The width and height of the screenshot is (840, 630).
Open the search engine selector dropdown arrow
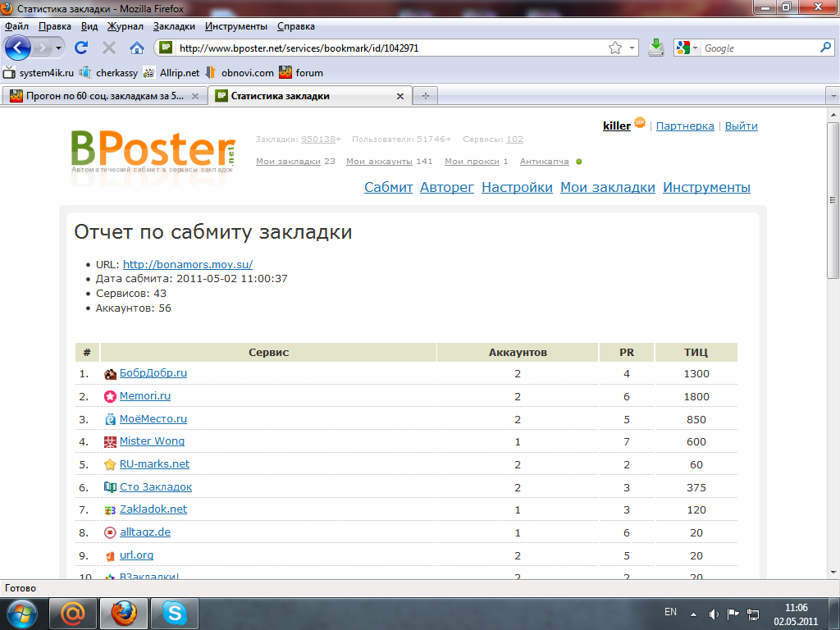[696, 48]
